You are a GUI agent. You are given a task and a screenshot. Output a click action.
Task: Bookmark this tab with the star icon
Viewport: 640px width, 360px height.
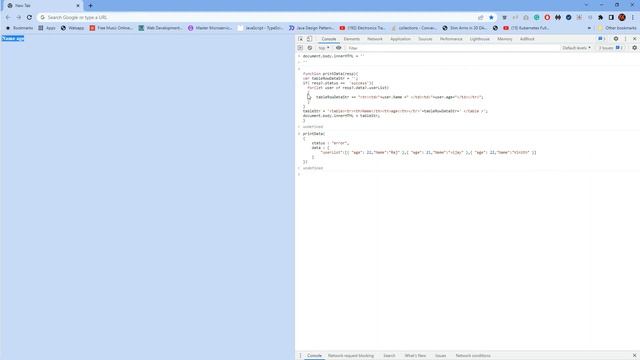click(x=491, y=18)
